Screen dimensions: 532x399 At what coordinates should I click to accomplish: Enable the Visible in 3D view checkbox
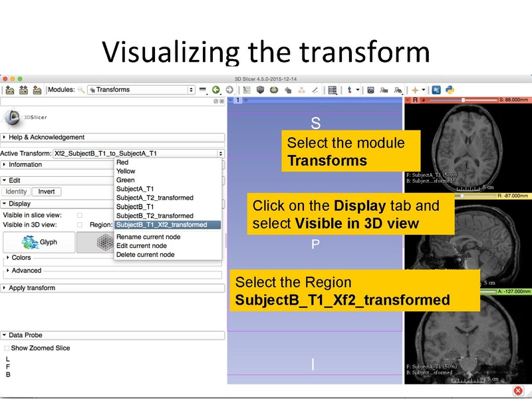(x=78, y=224)
